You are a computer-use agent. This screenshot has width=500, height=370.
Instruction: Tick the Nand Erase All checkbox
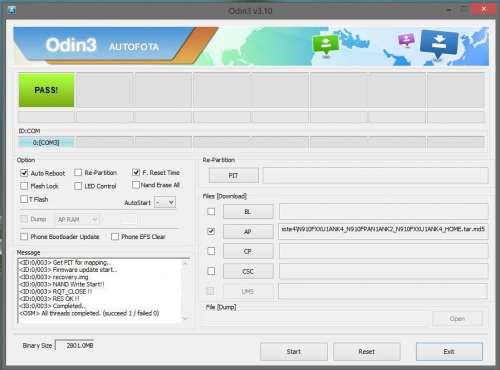[x=136, y=185]
